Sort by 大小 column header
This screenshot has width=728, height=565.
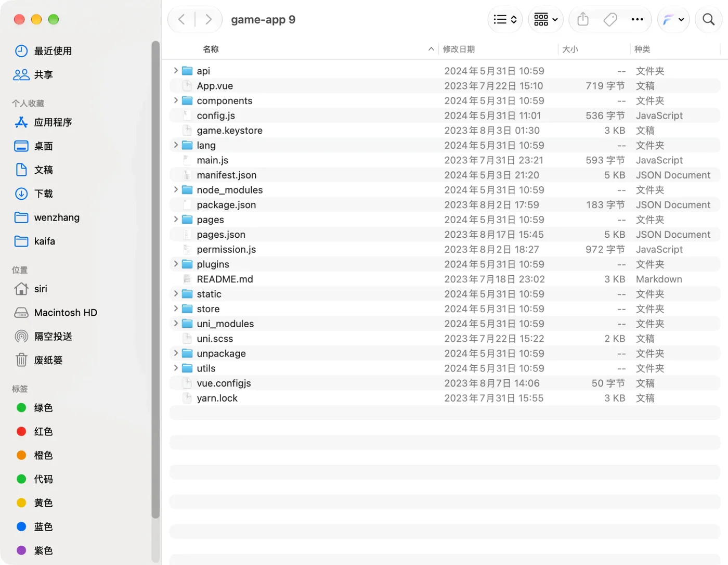570,49
